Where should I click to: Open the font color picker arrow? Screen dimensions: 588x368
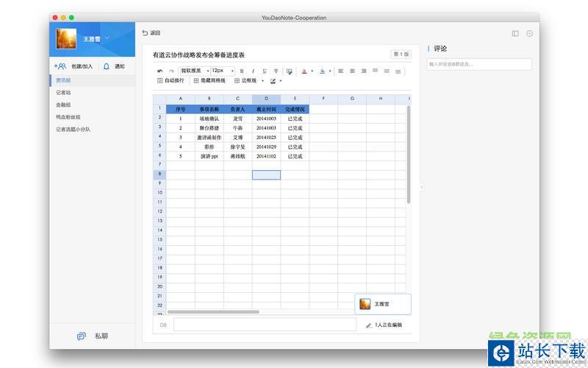pos(312,71)
